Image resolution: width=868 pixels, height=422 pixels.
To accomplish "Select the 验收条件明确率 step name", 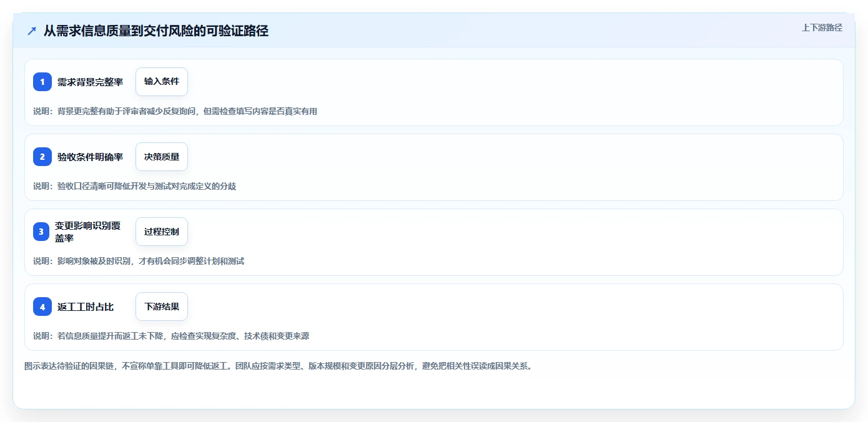I will [91, 157].
